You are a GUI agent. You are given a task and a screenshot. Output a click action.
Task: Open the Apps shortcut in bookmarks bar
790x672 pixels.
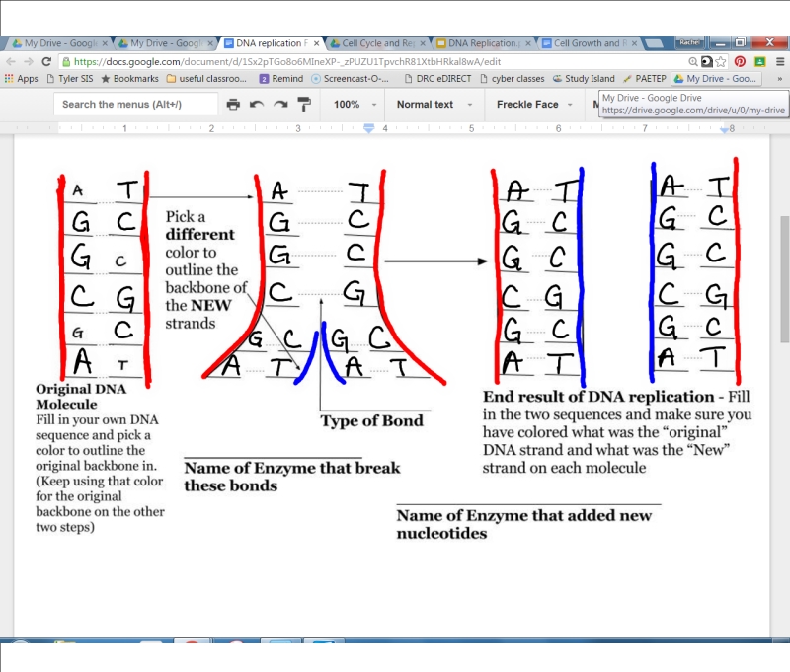click(x=21, y=78)
